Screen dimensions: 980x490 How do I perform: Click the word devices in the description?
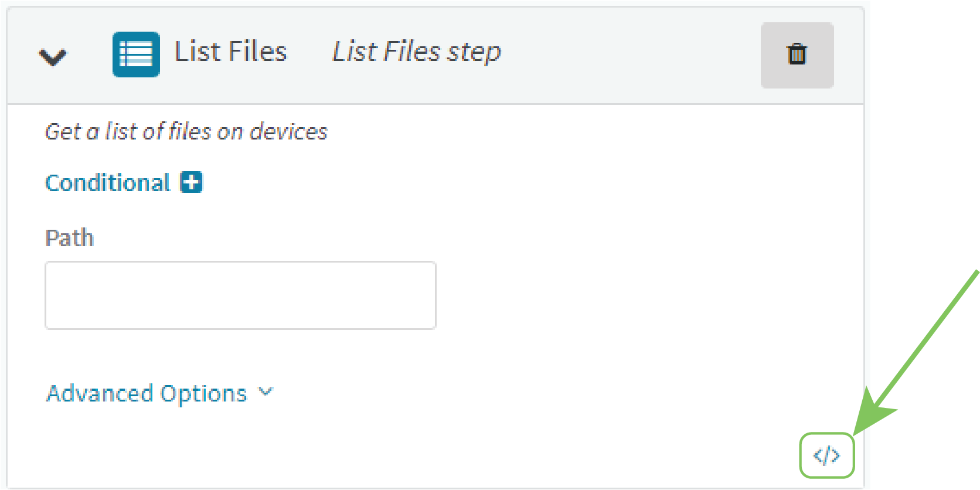pyautogui.click(x=288, y=132)
